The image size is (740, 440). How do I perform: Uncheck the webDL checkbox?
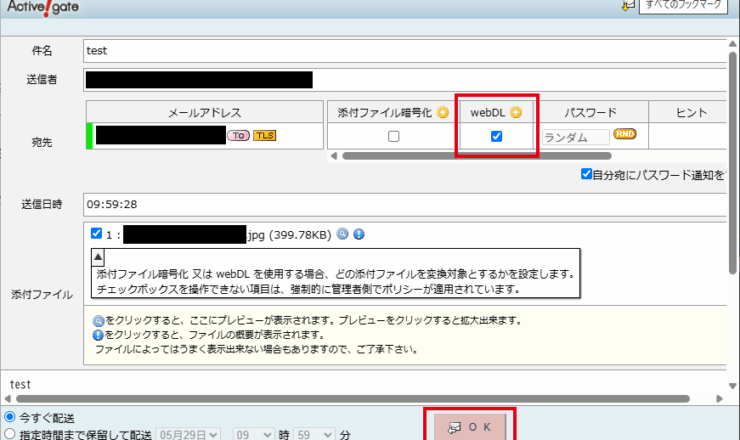(x=496, y=136)
